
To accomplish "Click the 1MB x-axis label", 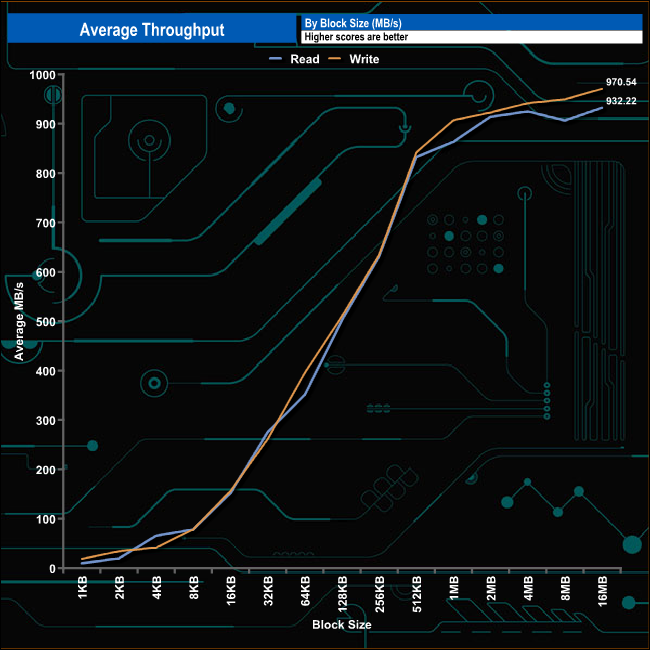I will tap(454, 588).
